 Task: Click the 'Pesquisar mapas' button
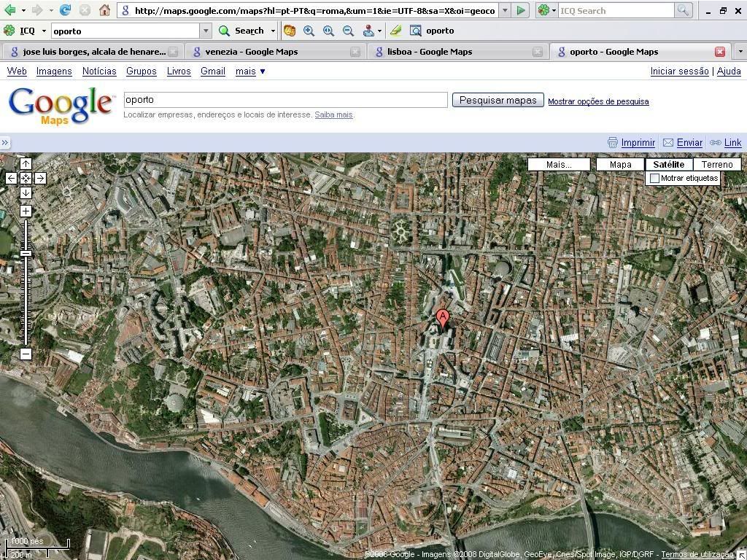pos(498,100)
